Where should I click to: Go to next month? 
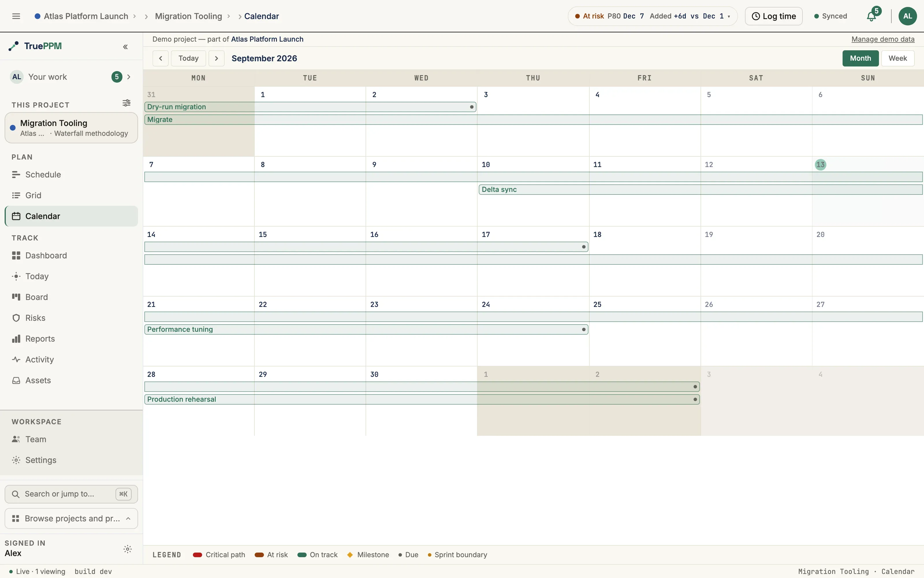click(x=217, y=58)
